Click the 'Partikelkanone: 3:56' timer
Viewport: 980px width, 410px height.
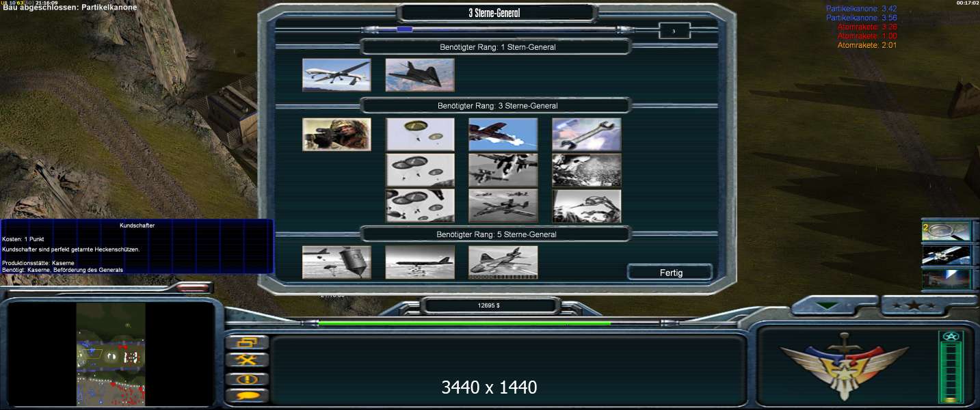click(x=861, y=18)
